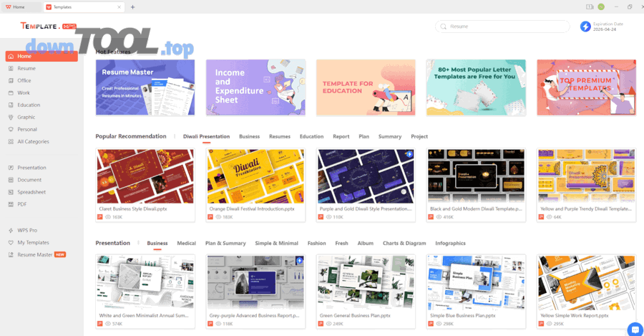Switch to the Fresh tab
Image resolution: width=644 pixels, height=336 pixels.
point(341,244)
